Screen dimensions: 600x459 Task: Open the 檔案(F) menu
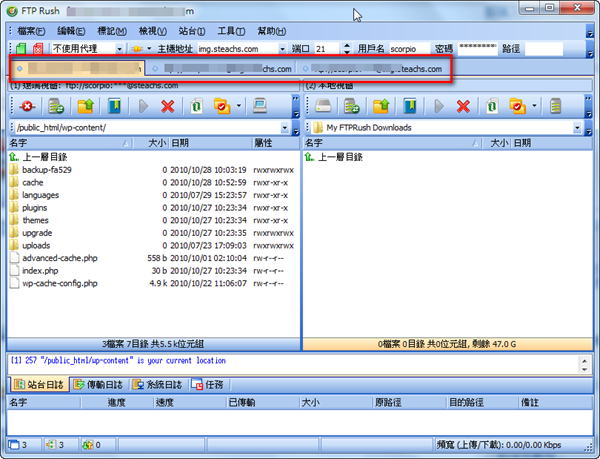click(x=31, y=31)
